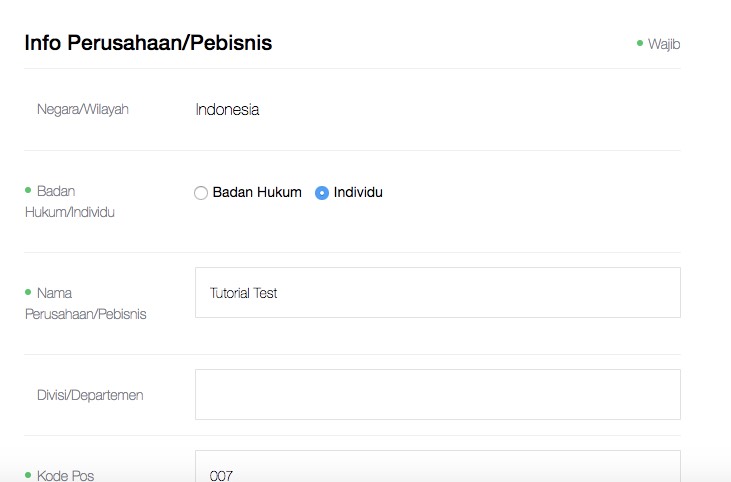Click the green required dot beside Kode Pos
The height and width of the screenshot is (482, 731).
pos(28,473)
